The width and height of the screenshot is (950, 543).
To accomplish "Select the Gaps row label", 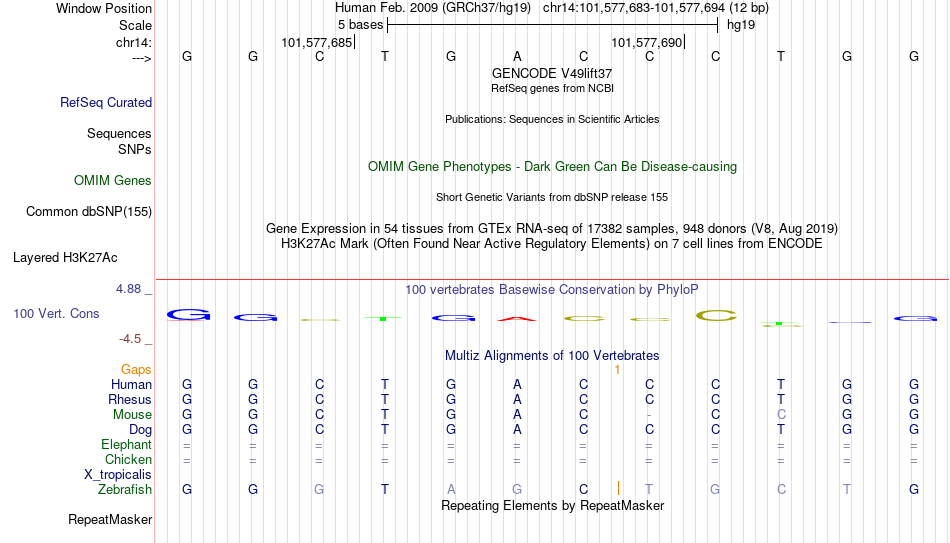I will coord(136,370).
